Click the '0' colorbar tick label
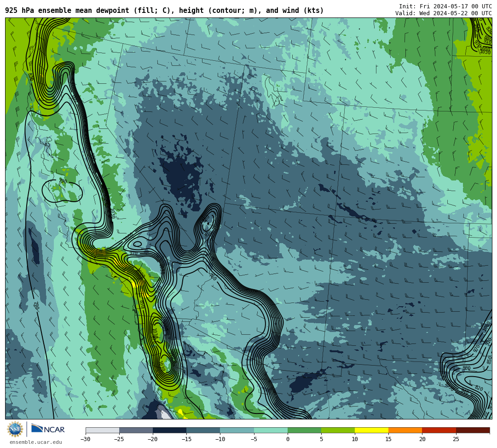 (x=288, y=439)
